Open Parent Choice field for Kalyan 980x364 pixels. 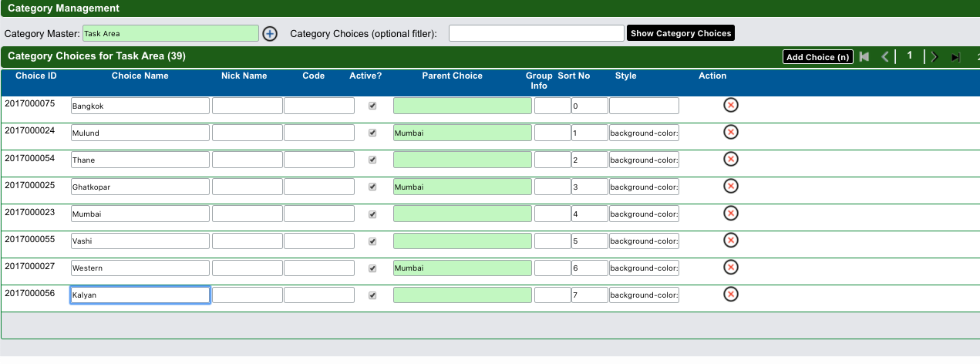[463, 295]
